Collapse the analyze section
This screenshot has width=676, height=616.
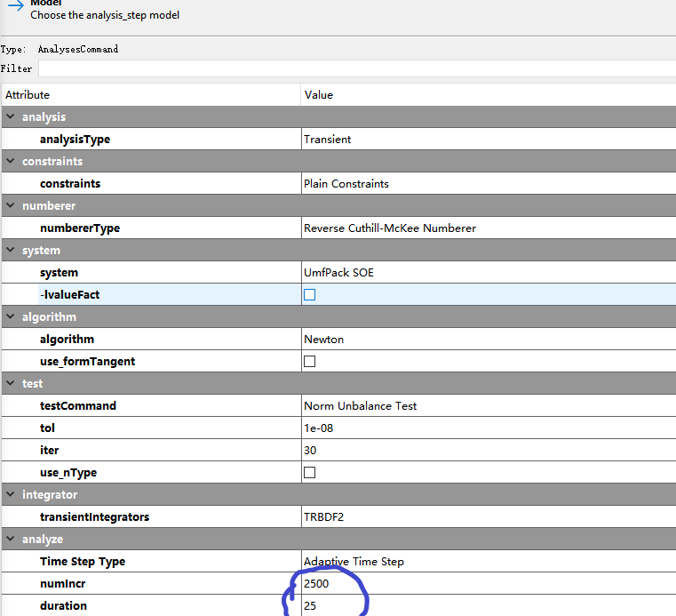(x=11, y=539)
